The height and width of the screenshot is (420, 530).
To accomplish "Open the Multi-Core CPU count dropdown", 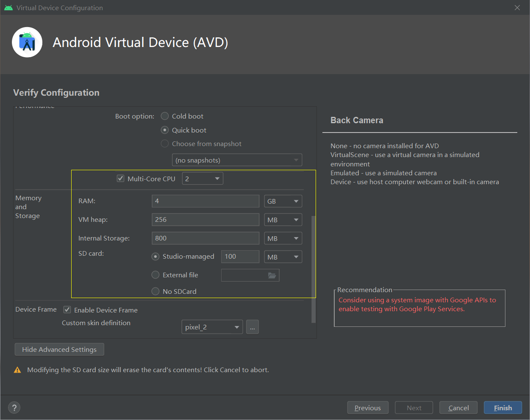I will [203, 179].
